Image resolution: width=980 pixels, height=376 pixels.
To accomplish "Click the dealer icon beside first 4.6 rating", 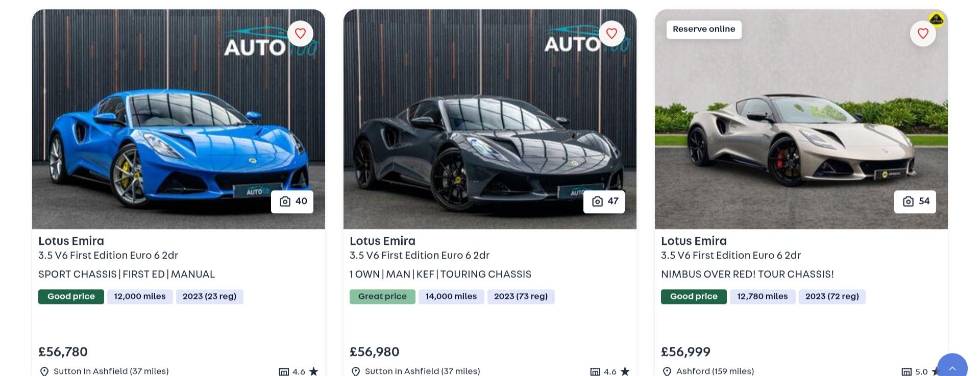I will coord(284,371).
